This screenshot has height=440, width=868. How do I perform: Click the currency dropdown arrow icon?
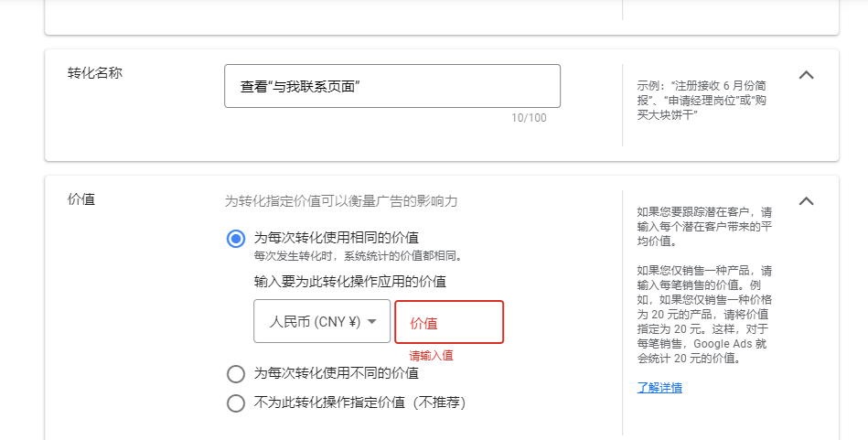point(372,322)
